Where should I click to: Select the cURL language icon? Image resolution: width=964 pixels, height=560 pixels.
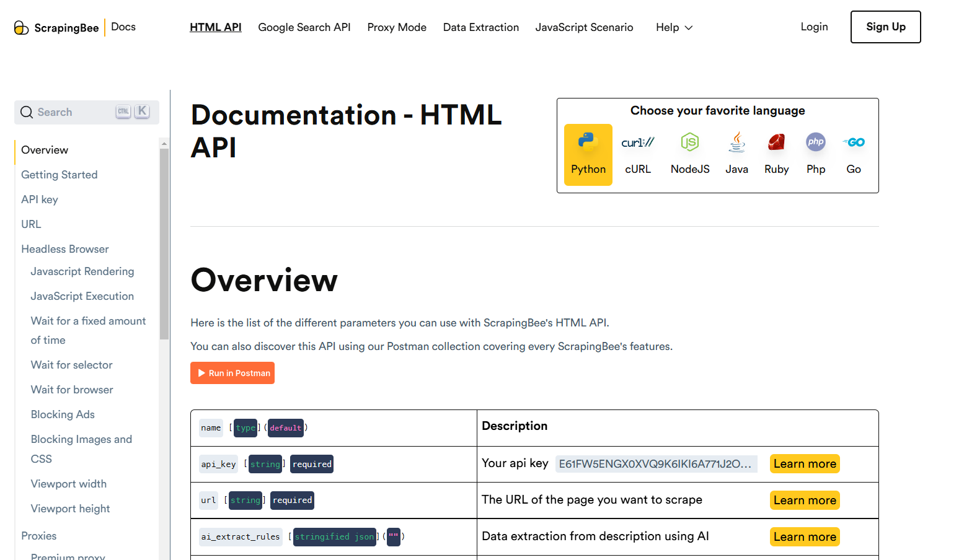click(x=637, y=142)
